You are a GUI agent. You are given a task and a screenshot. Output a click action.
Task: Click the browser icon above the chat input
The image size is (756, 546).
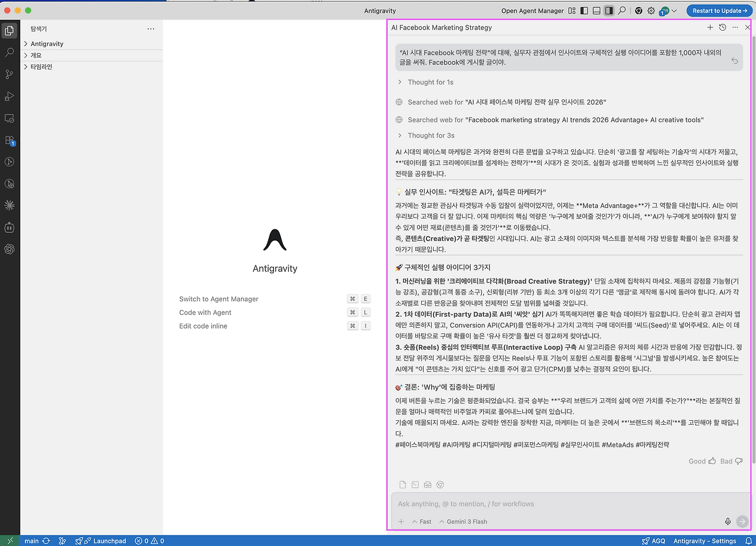pos(440,485)
